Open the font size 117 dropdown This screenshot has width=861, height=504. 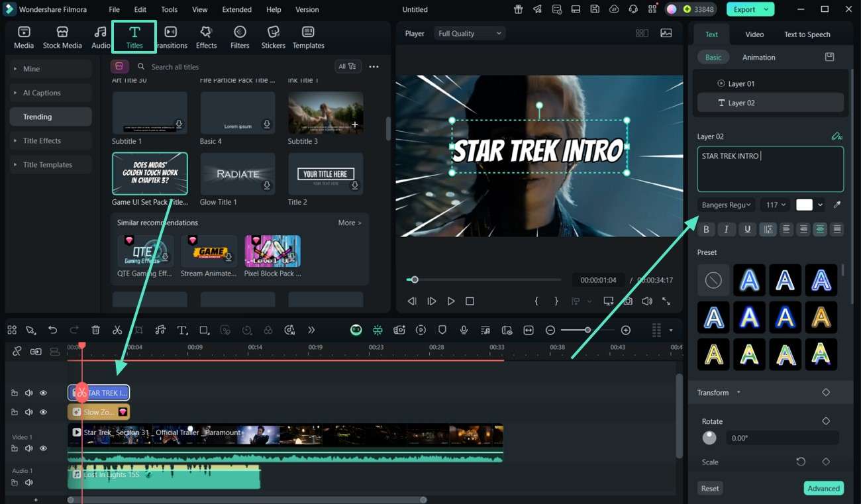coord(776,205)
